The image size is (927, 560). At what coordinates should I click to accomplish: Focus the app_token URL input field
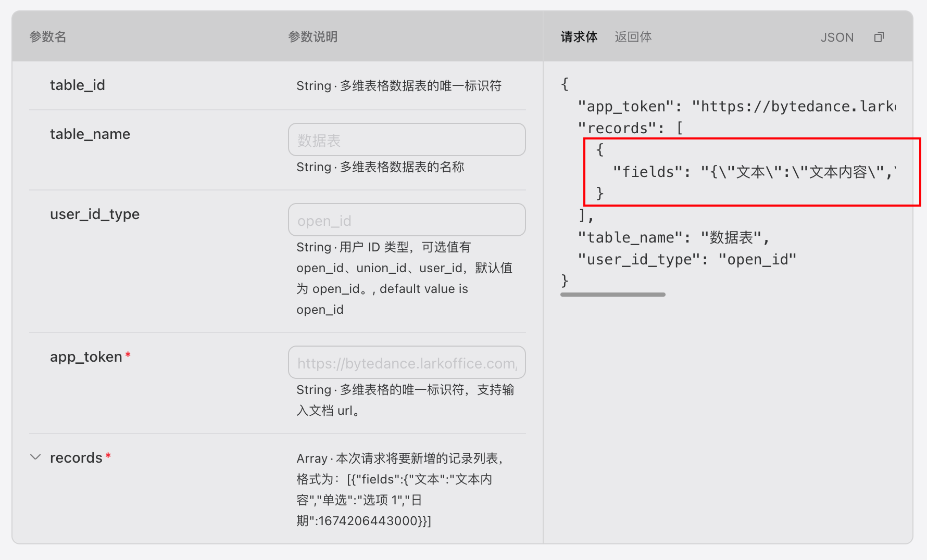[x=407, y=362]
